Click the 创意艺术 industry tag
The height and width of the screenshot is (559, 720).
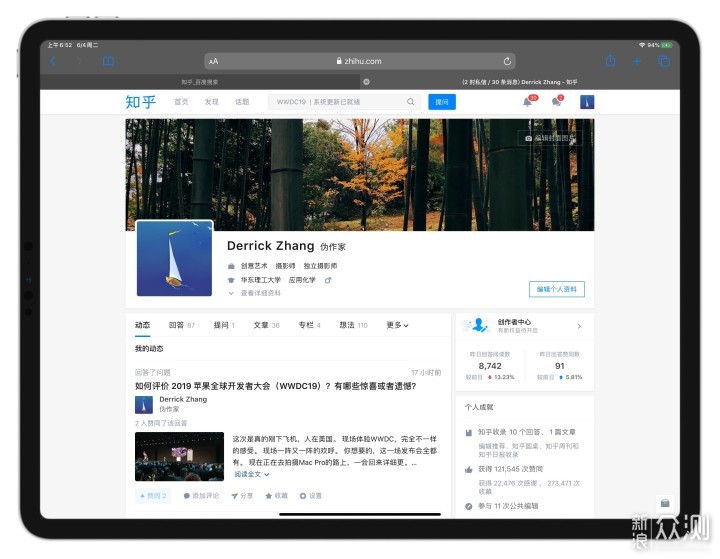tap(254, 266)
